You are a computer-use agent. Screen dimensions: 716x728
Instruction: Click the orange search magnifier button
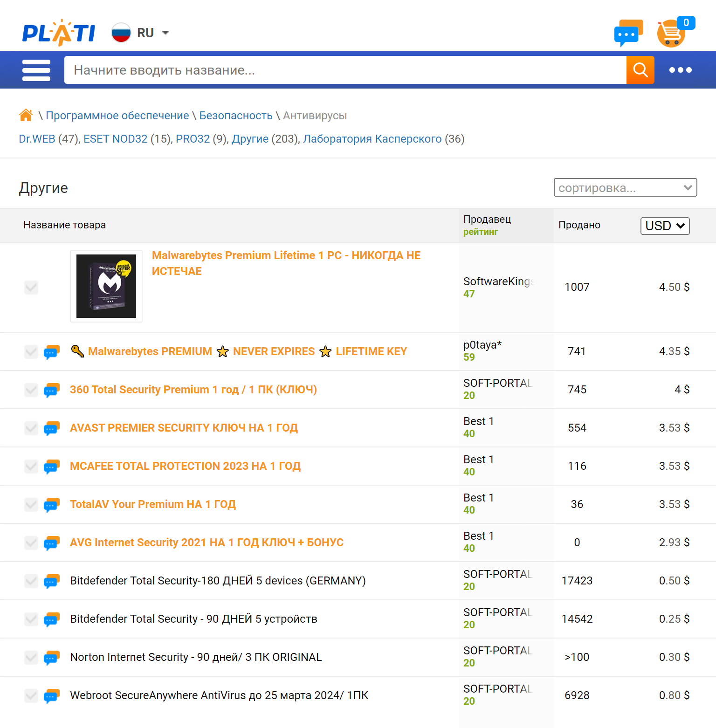point(640,70)
